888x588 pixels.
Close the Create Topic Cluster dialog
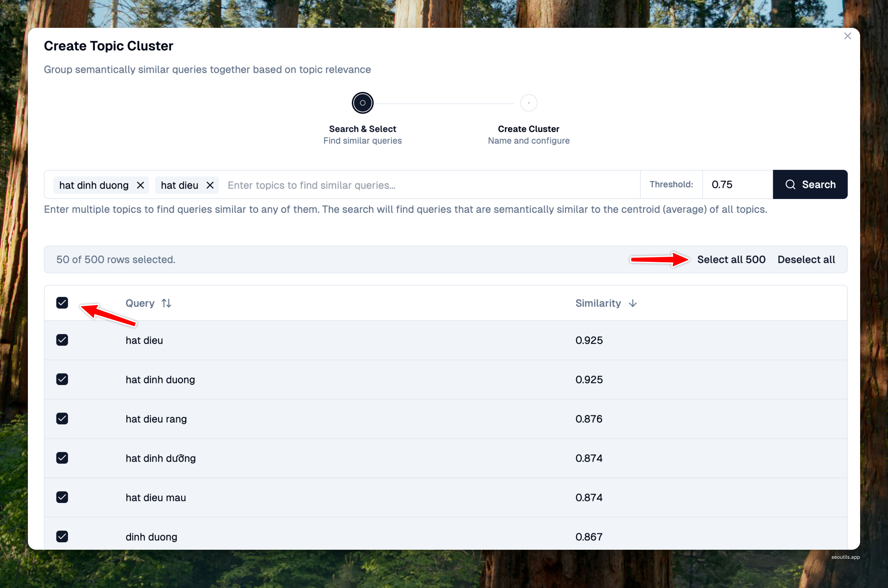pyautogui.click(x=847, y=36)
